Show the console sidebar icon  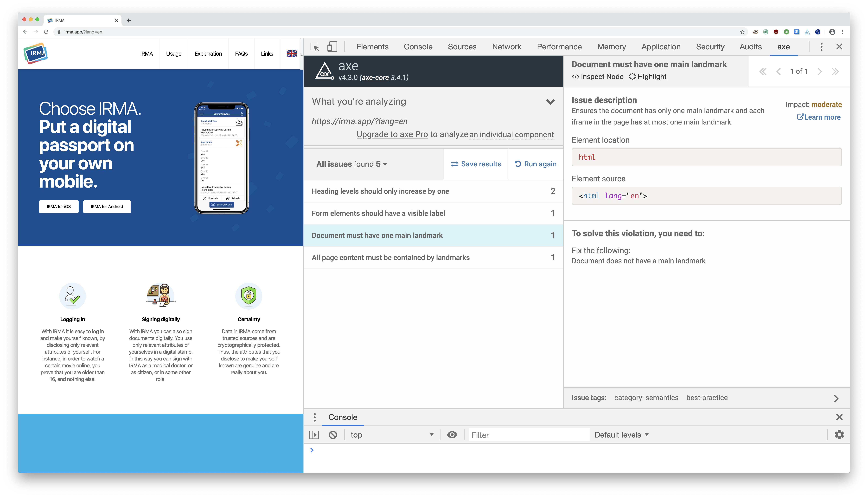pos(314,435)
